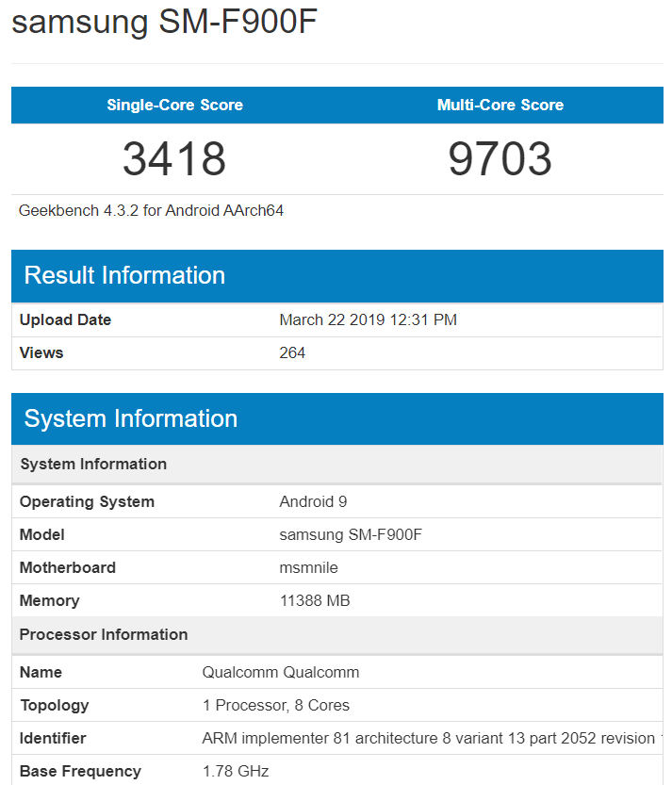The image size is (672, 785).
Task: Click the processor Name label
Action: coord(41,672)
